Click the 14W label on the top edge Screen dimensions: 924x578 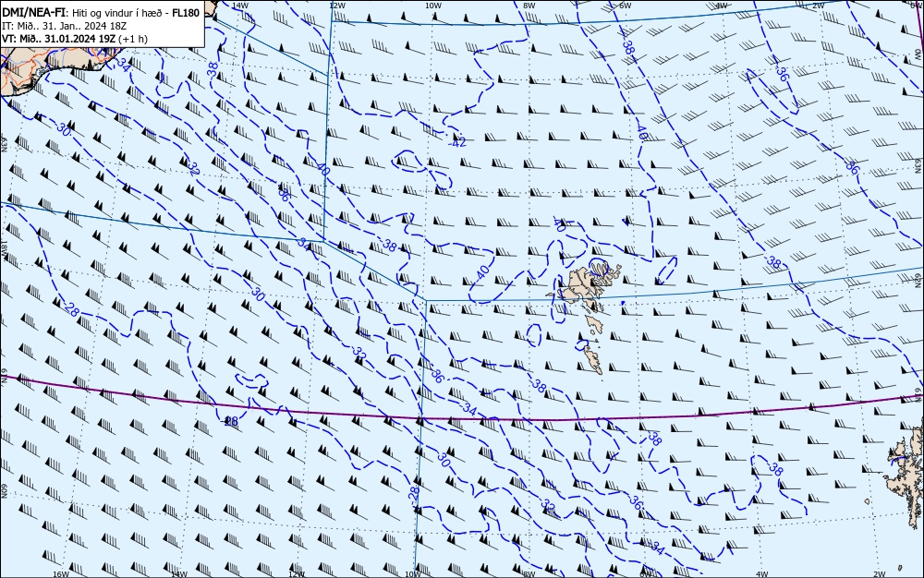tap(239, 5)
